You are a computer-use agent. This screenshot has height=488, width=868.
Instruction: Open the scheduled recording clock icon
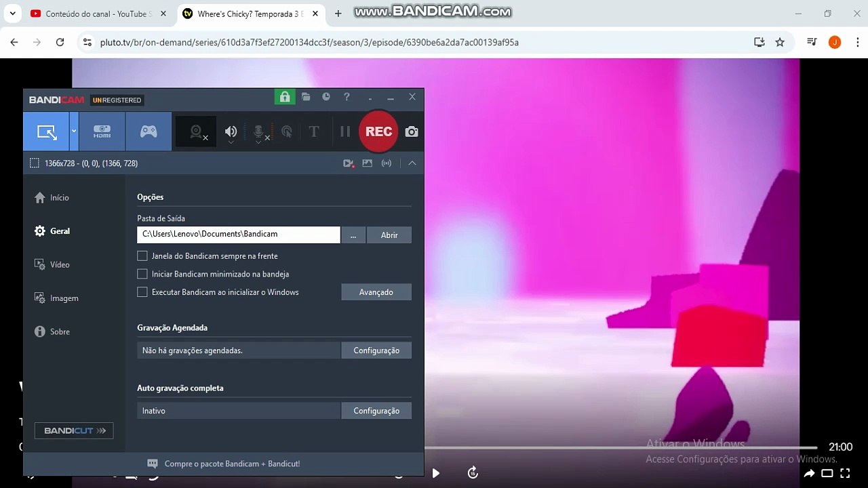click(326, 97)
